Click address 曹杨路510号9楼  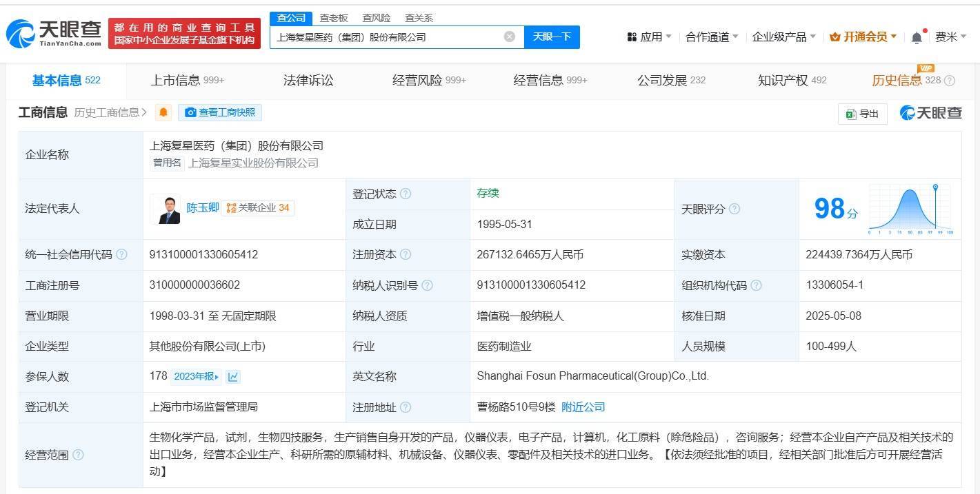[x=516, y=407]
